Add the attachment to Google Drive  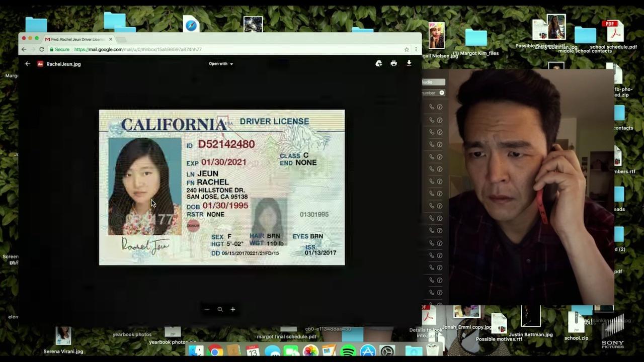pyautogui.click(x=378, y=63)
